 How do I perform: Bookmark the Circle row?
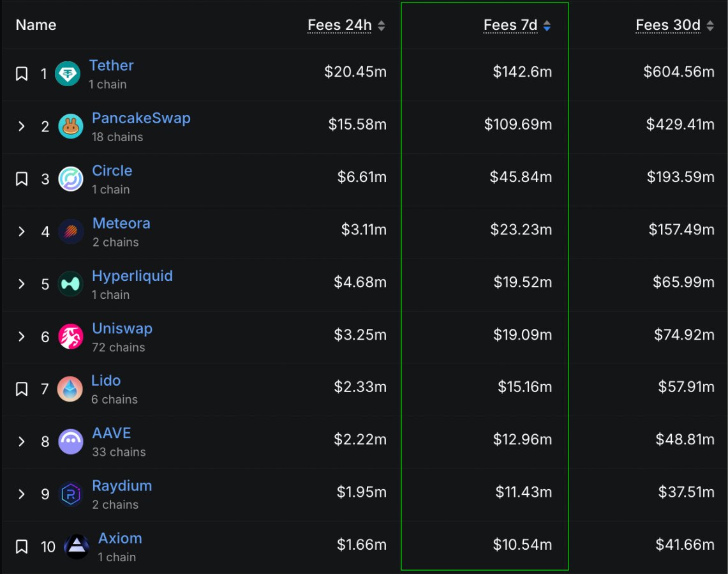pos(21,179)
